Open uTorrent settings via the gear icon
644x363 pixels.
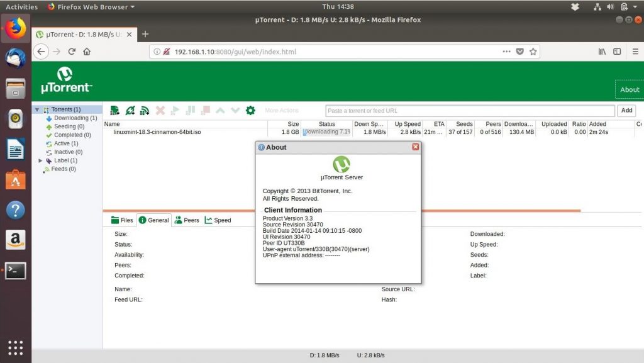[251, 110]
